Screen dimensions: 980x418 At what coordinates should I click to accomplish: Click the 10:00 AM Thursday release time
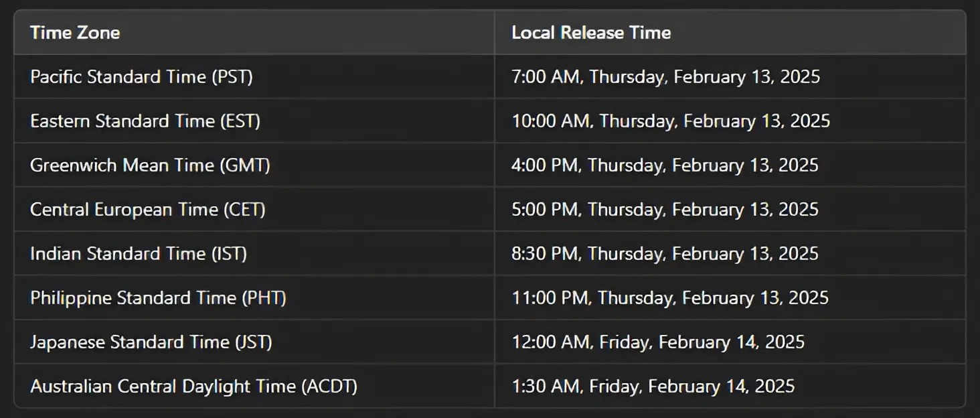point(671,121)
